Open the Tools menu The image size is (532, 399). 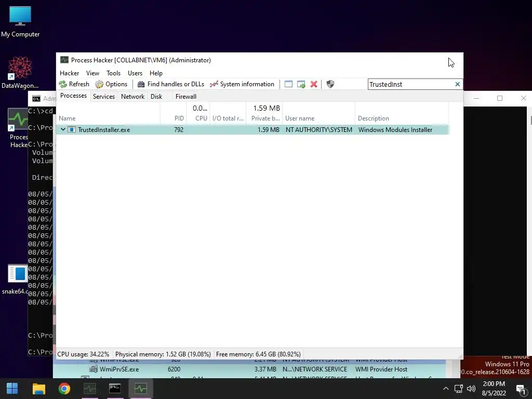click(113, 73)
